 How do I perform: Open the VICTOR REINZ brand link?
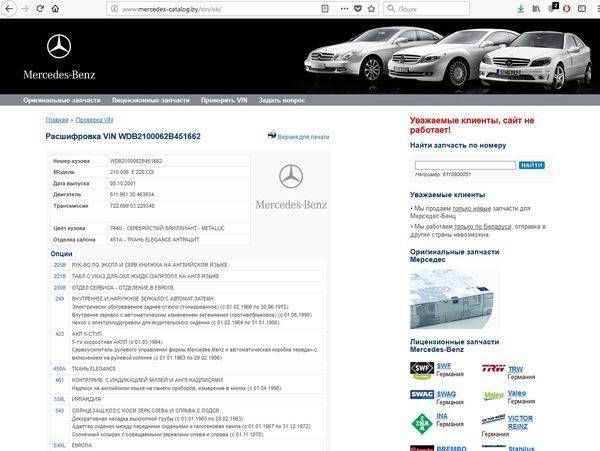coord(520,422)
